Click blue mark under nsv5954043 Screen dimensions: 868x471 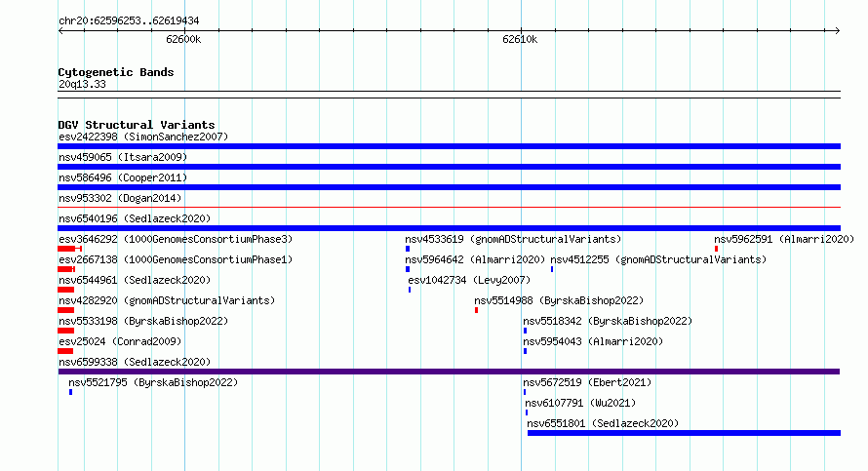[525, 351]
